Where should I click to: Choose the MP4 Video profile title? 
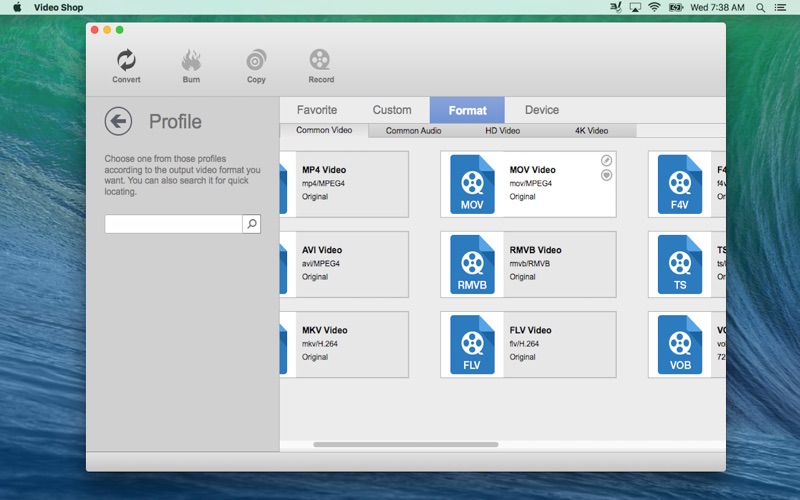[324, 170]
